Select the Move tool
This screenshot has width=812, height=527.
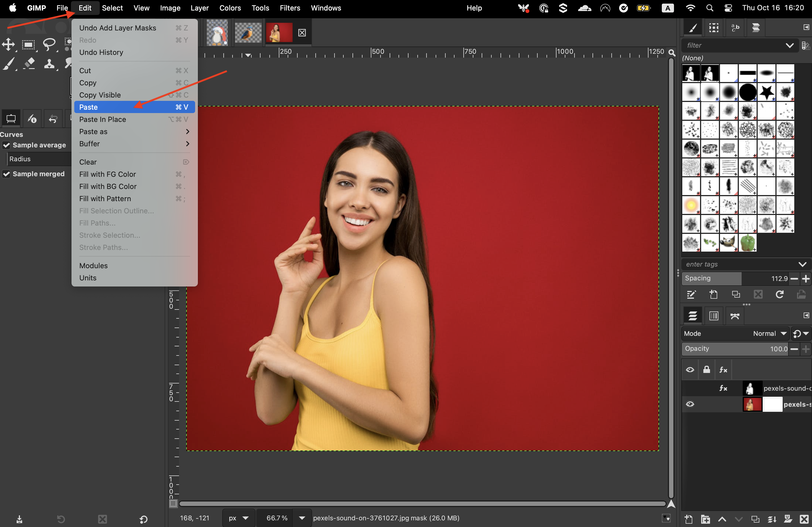point(9,44)
